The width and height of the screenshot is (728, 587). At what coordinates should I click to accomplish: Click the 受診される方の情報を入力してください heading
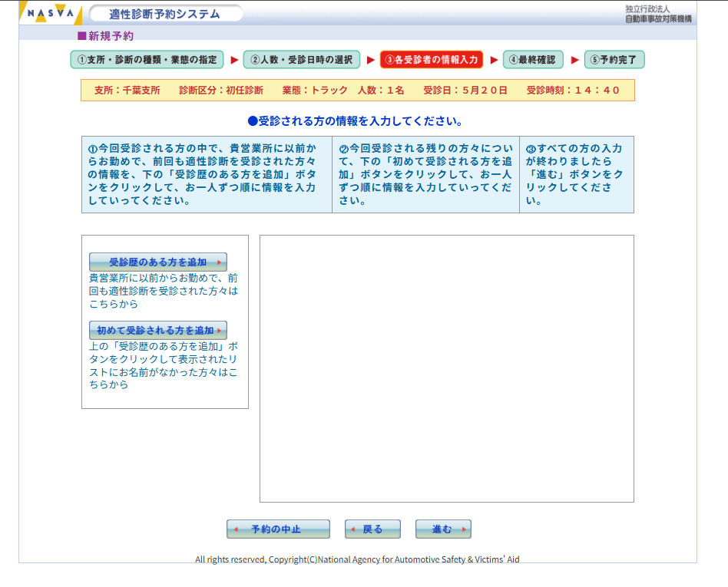point(356,121)
